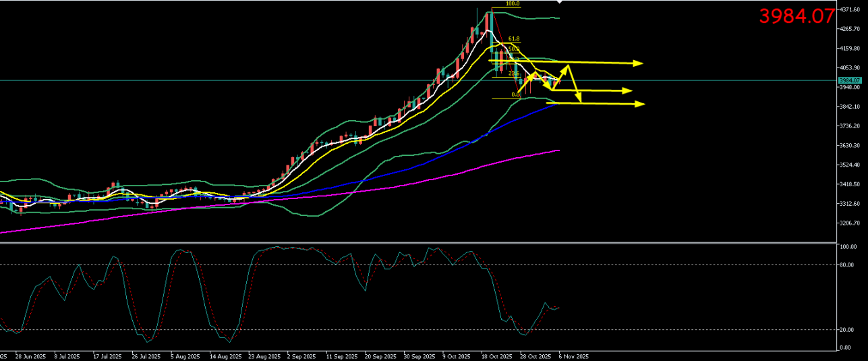Click the 17 Jul 2025 date label
Image resolution: width=868 pixels, height=361 pixels.
pos(107,356)
